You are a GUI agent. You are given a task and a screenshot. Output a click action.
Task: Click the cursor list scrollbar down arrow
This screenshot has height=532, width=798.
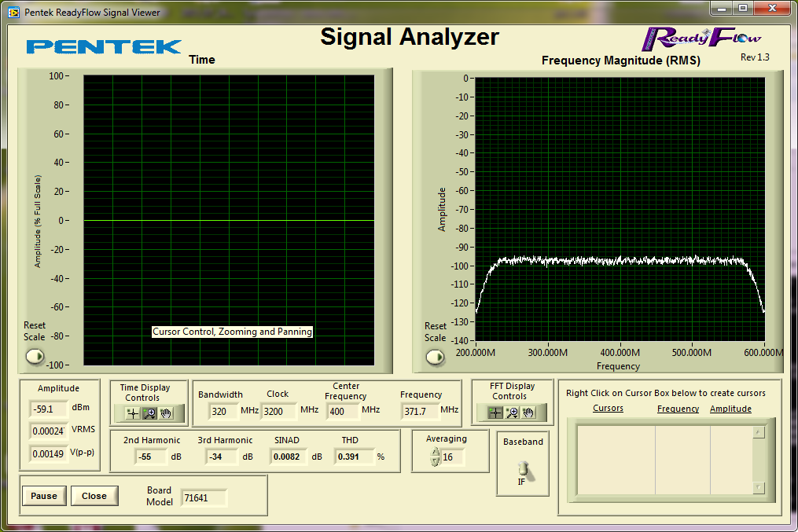[758, 488]
